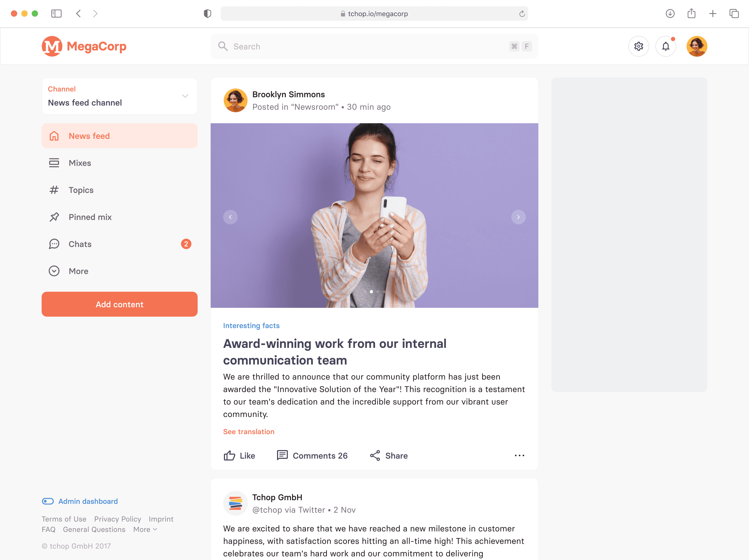Viewport: 749px width, 560px height.
Task: Click the MegaCorp logo
Action: [84, 46]
